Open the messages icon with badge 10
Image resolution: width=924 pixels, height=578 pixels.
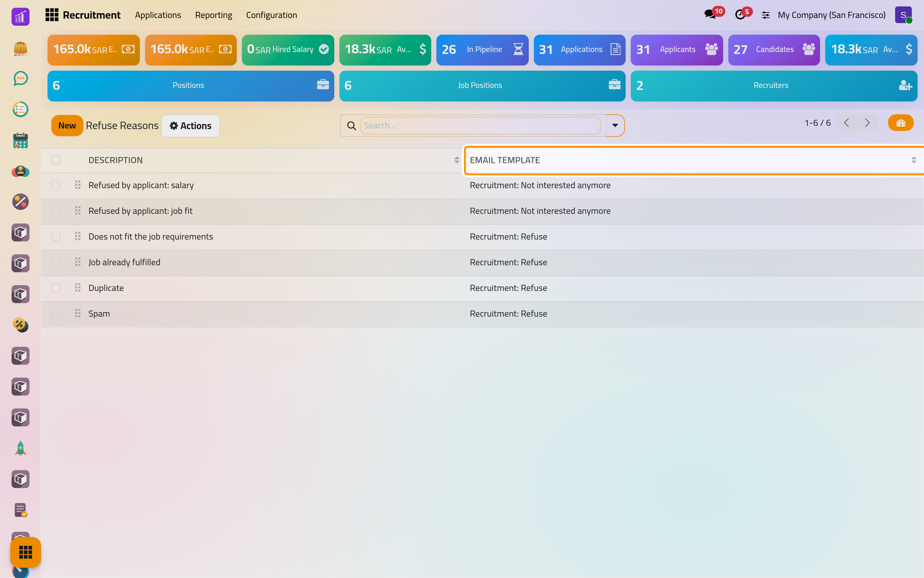713,14
